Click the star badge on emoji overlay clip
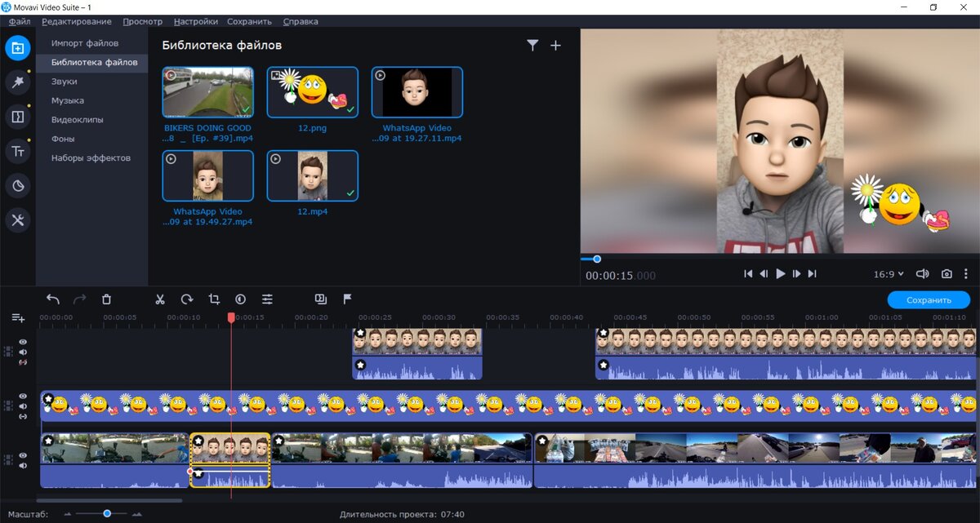The height and width of the screenshot is (523, 980). pyautogui.click(x=48, y=399)
